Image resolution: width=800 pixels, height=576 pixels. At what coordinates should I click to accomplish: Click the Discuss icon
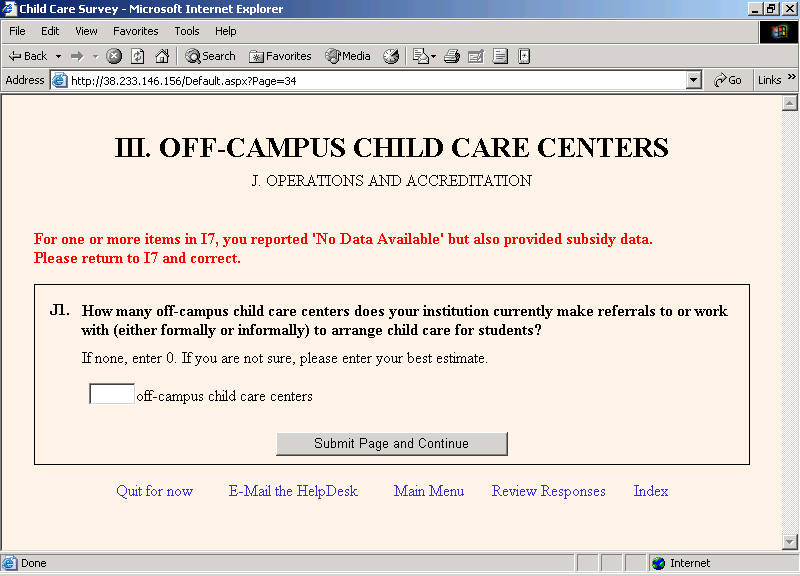[501, 56]
